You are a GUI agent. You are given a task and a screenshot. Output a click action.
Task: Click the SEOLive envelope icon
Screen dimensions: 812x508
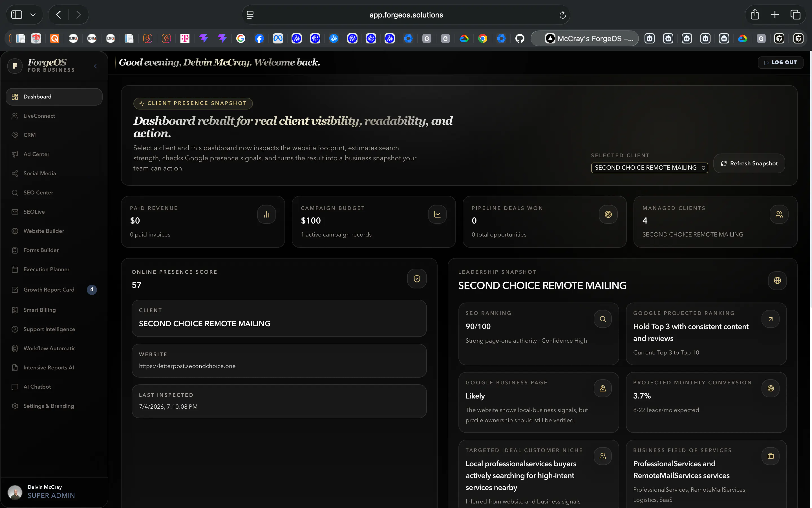pyautogui.click(x=15, y=212)
